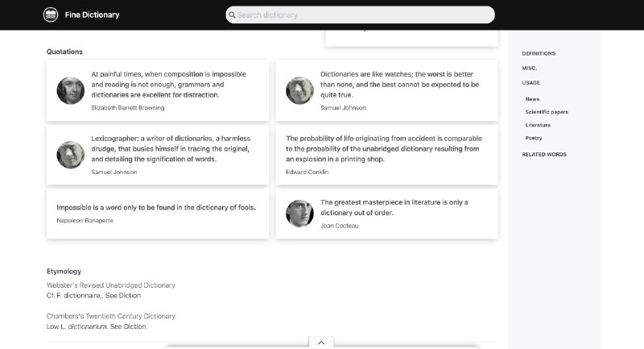
Task: Click the Search dictionary input field
Action: pos(362,15)
